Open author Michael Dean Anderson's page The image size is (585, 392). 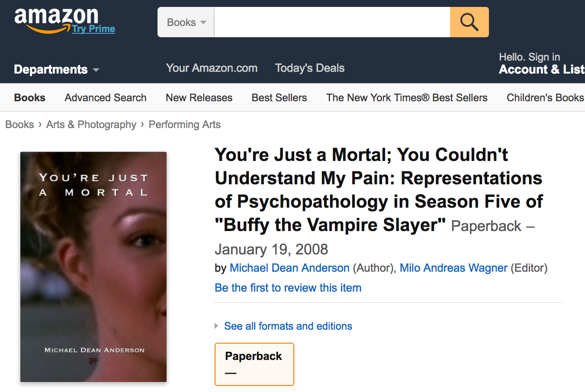pos(289,268)
